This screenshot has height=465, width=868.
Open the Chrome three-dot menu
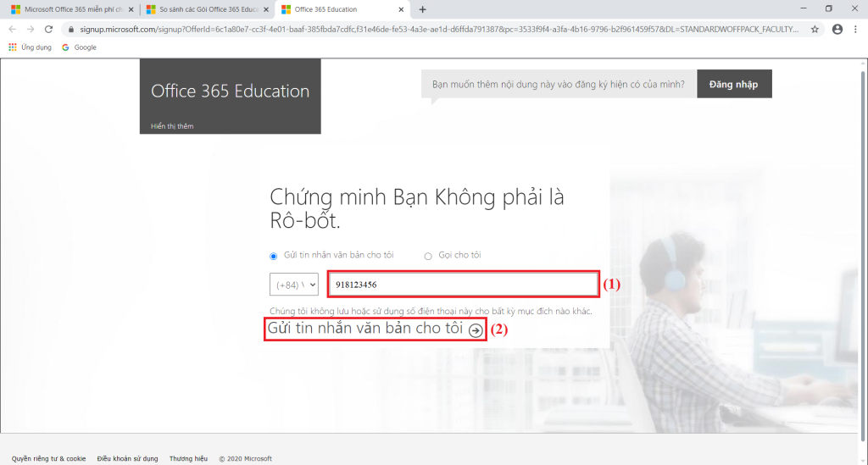[855, 30]
